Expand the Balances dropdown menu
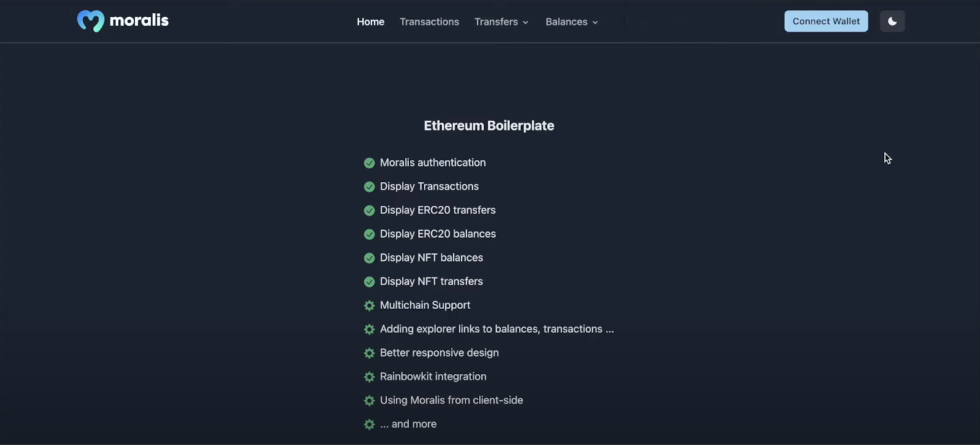The image size is (980, 445). (x=571, y=22)
